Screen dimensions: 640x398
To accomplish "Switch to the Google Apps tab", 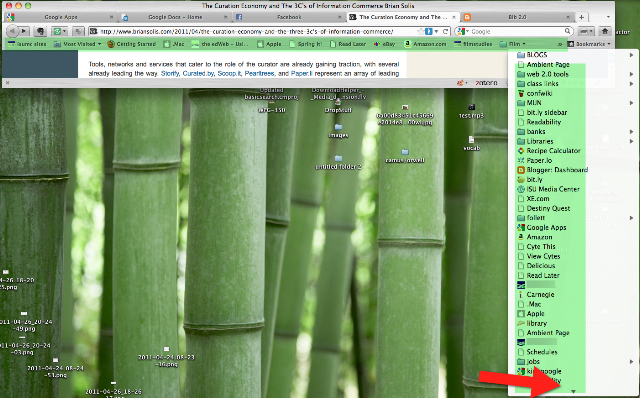I will tap(60, 17).
